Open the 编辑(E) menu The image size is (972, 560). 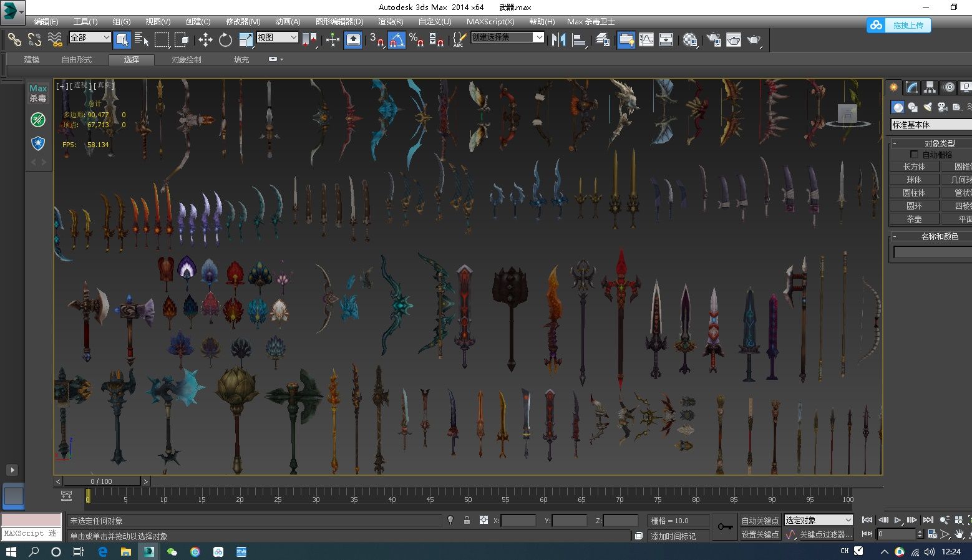pyautogui.click(x=46, y=21)
